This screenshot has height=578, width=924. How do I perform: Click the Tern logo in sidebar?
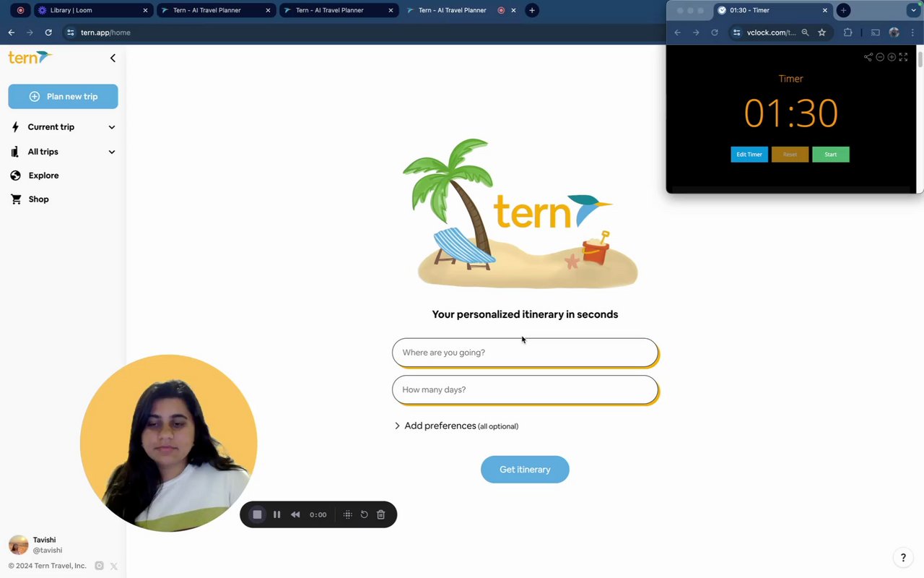tap(30, 58)
